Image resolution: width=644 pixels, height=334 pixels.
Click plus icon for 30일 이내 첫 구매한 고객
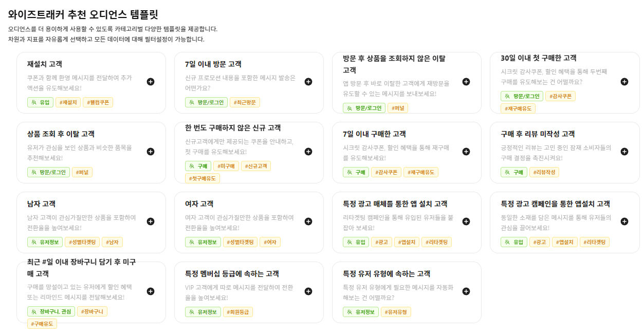tap(624, 82)
